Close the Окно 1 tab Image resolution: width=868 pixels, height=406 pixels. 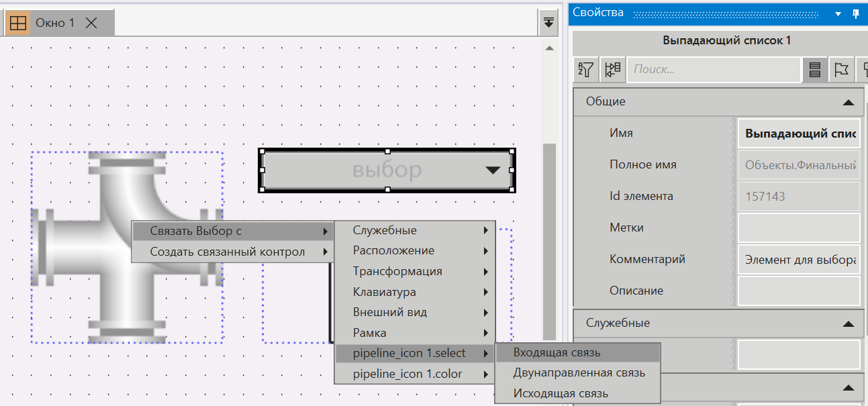pos(92,23)
